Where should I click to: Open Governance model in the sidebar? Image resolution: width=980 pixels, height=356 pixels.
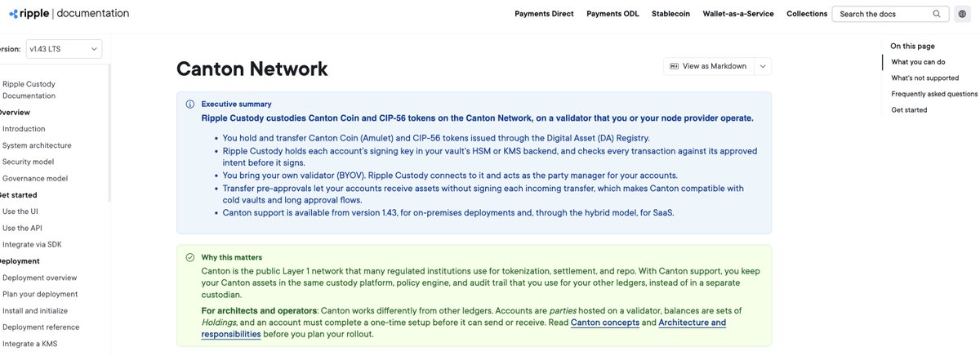click(33, 178)
